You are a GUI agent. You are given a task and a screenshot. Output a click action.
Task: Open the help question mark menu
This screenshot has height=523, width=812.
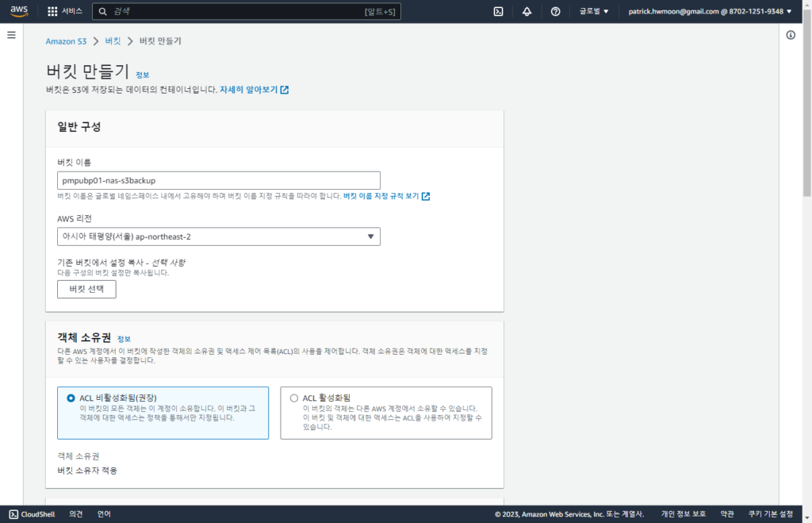(x=555, y=11)
